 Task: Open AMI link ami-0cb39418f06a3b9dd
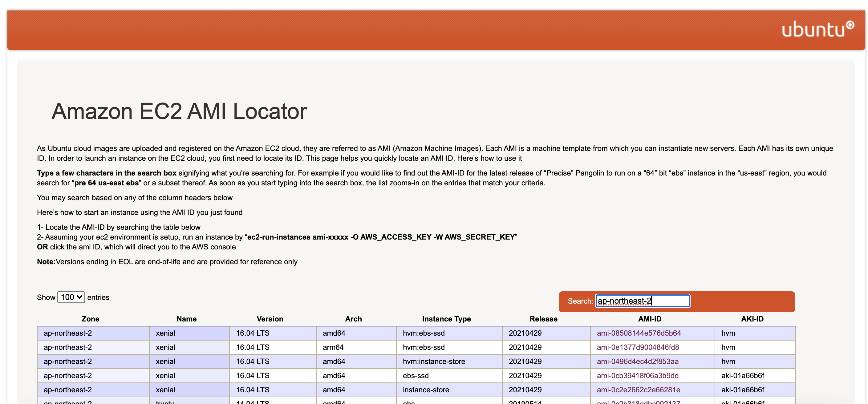click(x=638, y=375)
